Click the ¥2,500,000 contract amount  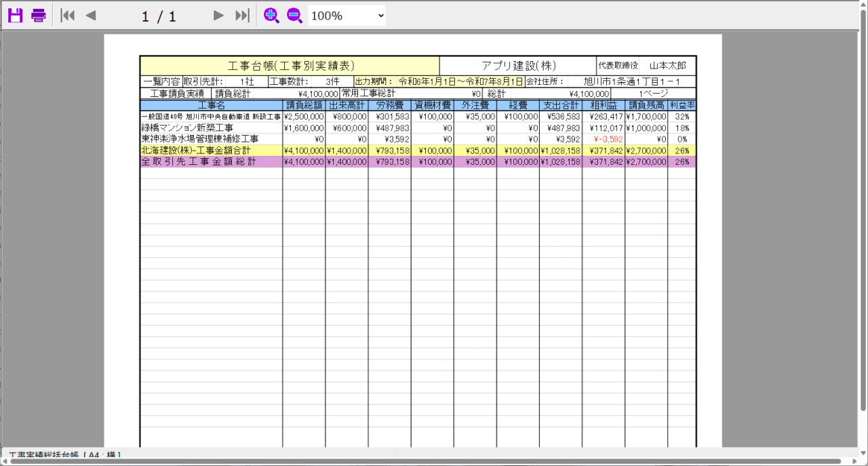click(x=304, y=117)
